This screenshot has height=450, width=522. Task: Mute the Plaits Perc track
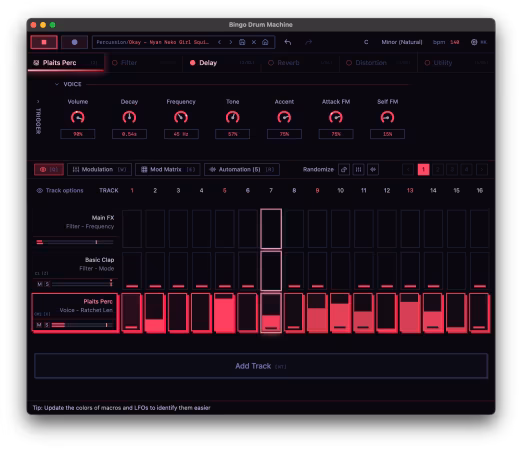click(x=39, y=325)
